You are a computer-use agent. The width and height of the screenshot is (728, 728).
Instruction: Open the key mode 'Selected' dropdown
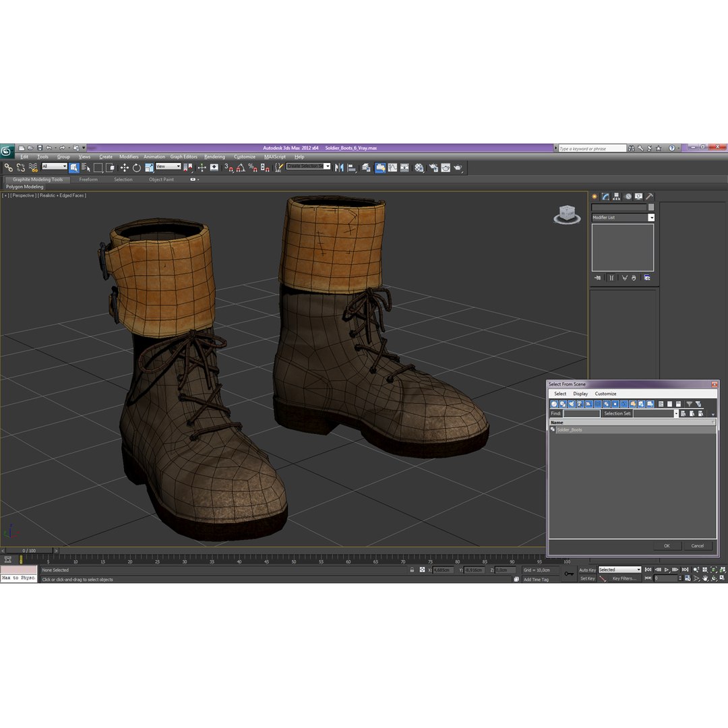(619, 570)
